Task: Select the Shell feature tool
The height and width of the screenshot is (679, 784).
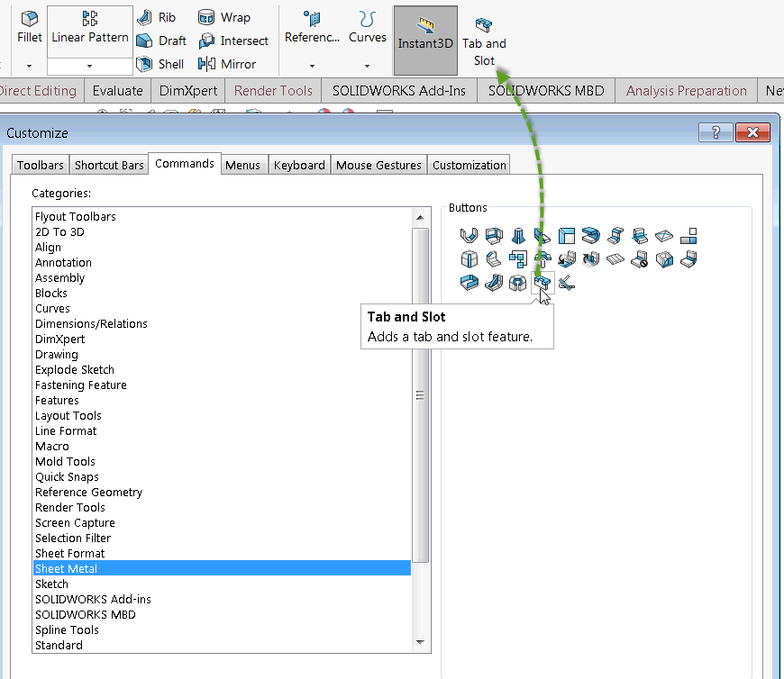Action: [160, 64]
